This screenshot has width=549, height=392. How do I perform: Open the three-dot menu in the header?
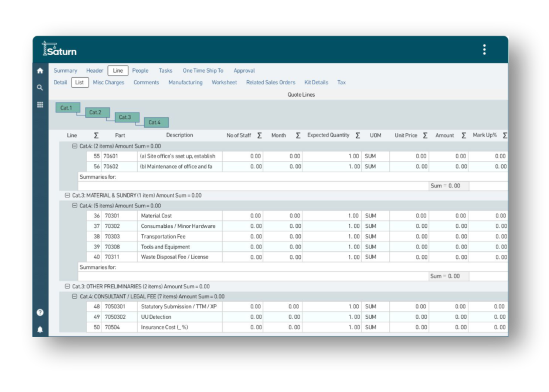[484, 50]
